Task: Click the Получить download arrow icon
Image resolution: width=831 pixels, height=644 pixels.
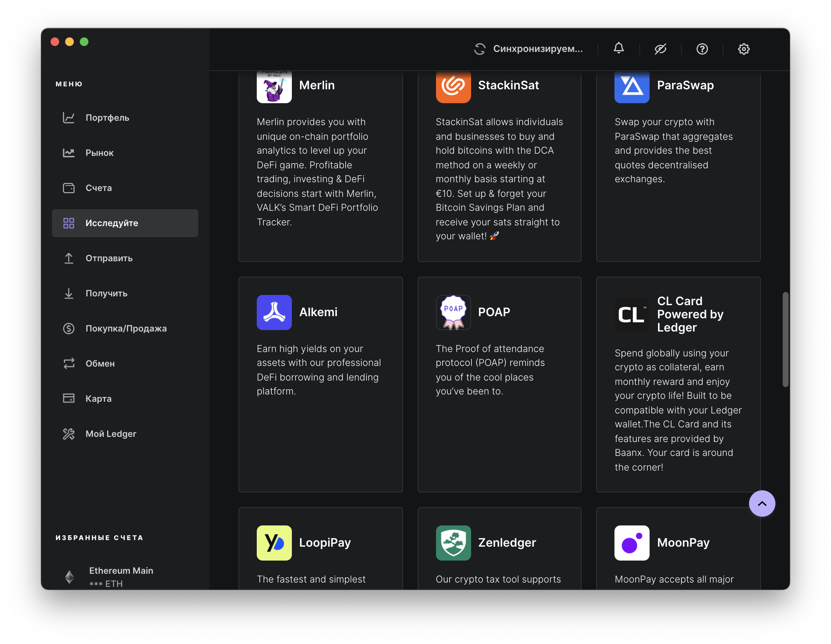Action: pyautogui.click(x=68, y=293)
